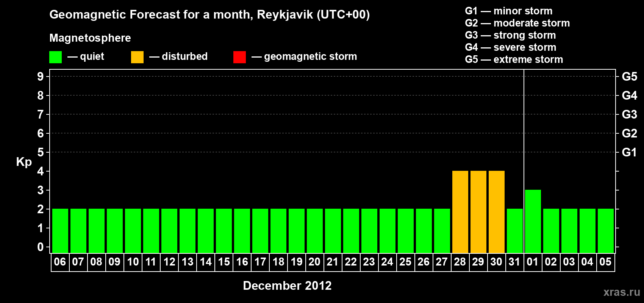Image resolution: width=644 pixels, height=303 pixels.
Task: Click the 'geomagnetic storm' legend label
Action: coord(310,57)
